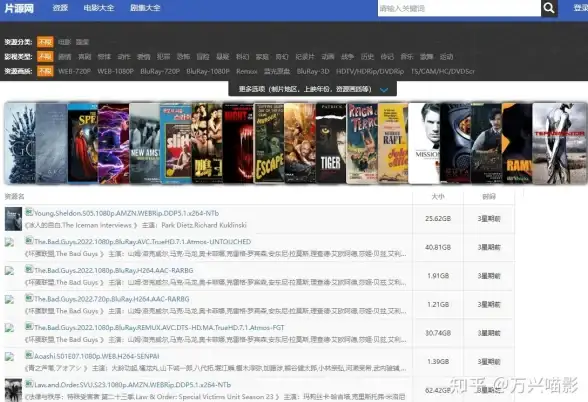
Task: Open the RAFT yellow poster
Action: 393,143
